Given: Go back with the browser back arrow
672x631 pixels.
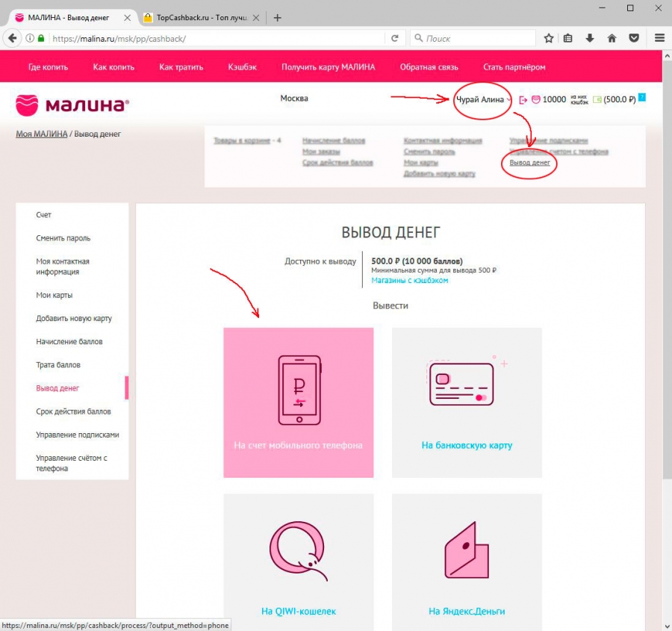Looking at the screenshot, I should tap(13, 39).
